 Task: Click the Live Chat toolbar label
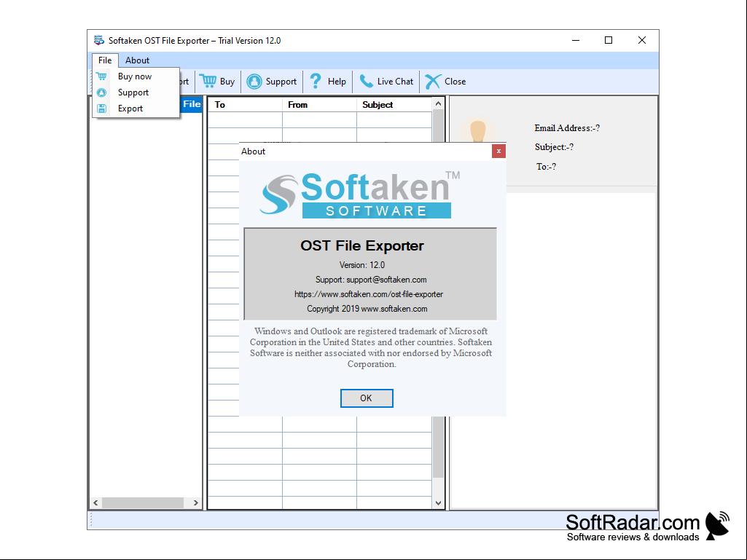396,82
